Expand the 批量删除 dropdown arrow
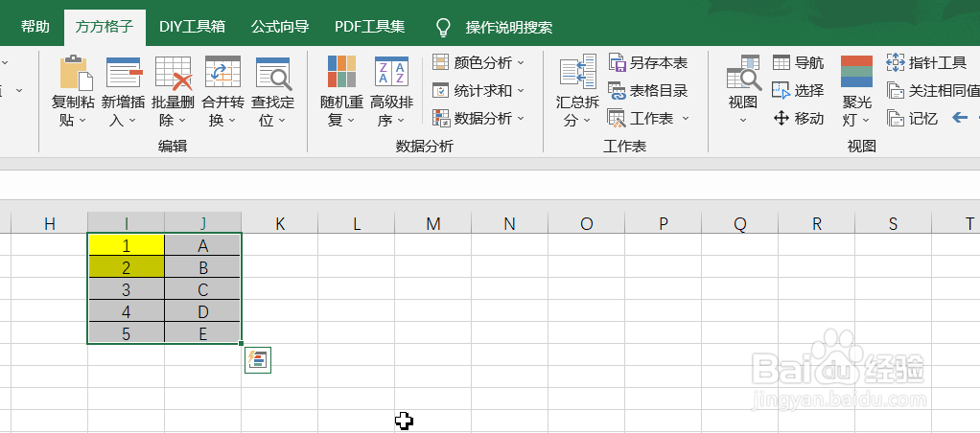The width and height of the screenshot is (980, 433). click(182, 122)
